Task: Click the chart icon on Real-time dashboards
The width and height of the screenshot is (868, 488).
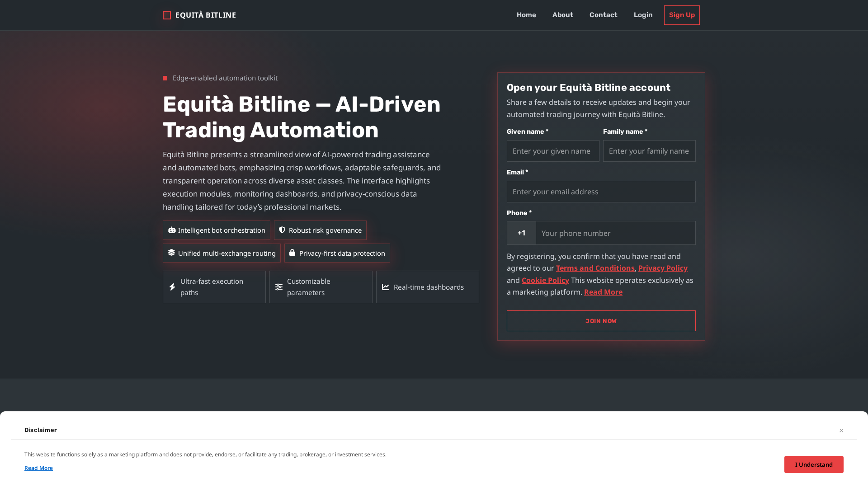Action: 386,287
